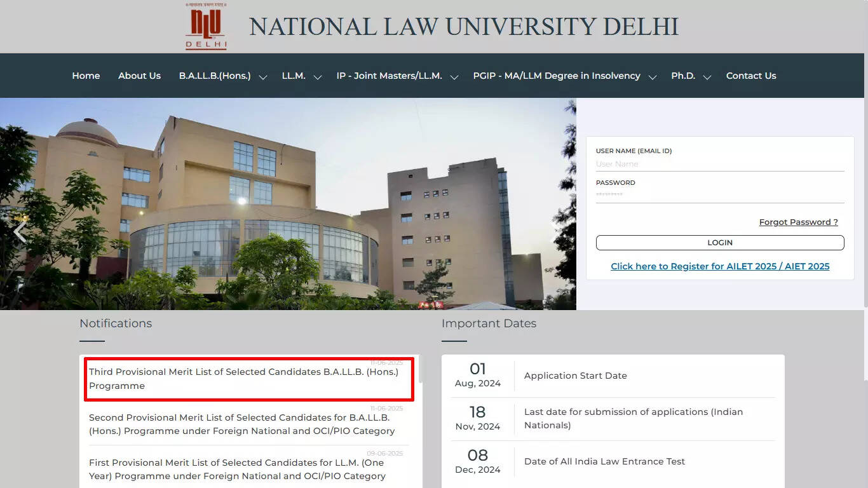Screen dimensions: 868x488
Task: Click the page vertical scrollbar
Action: click(x=865, y=191)
